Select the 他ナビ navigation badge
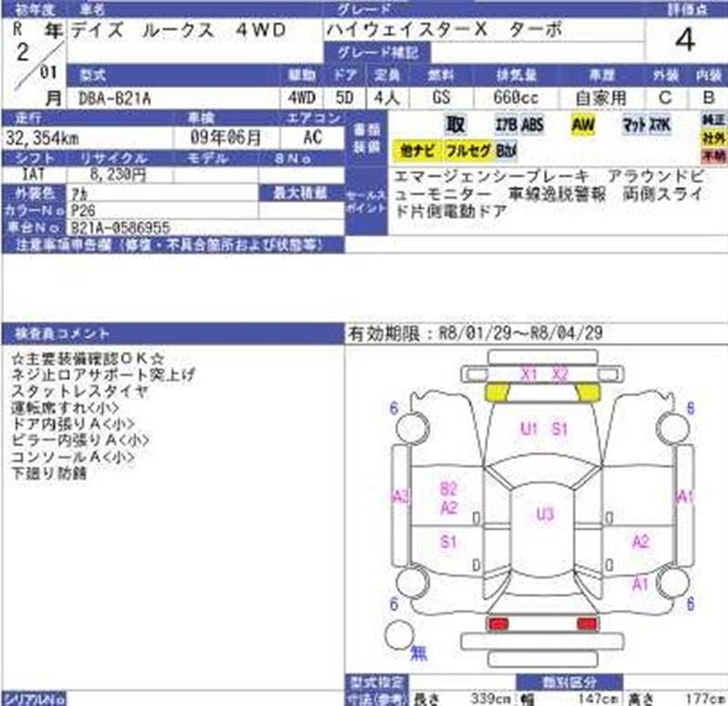 tap(417, 150)
